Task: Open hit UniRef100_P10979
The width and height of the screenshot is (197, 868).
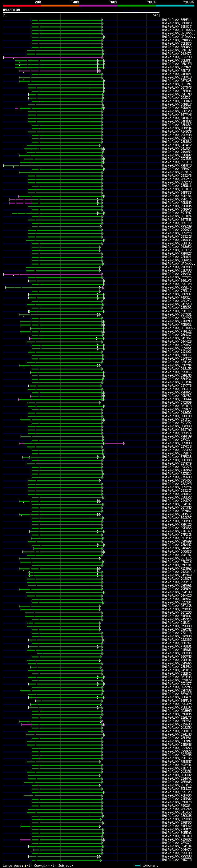Action: 176,132
